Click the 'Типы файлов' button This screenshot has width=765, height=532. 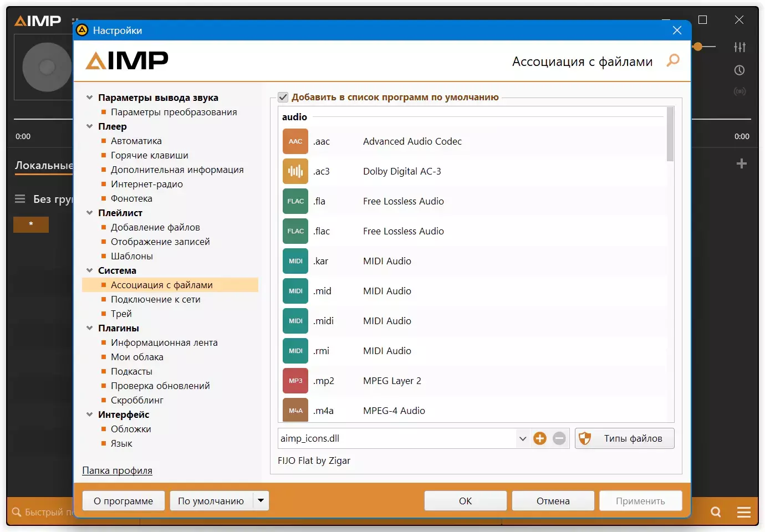[x=625, y=438]
